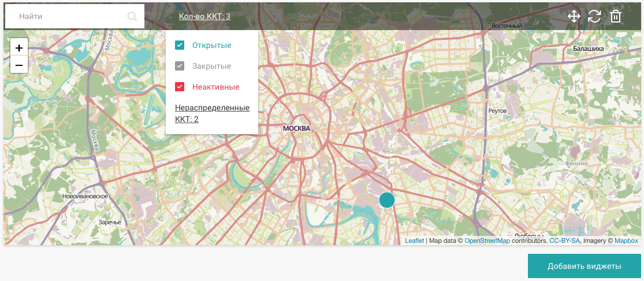Open the OpenStreetMap attribution link
The width and height of the screenshot is (644, 281).
tap(487, 241)
